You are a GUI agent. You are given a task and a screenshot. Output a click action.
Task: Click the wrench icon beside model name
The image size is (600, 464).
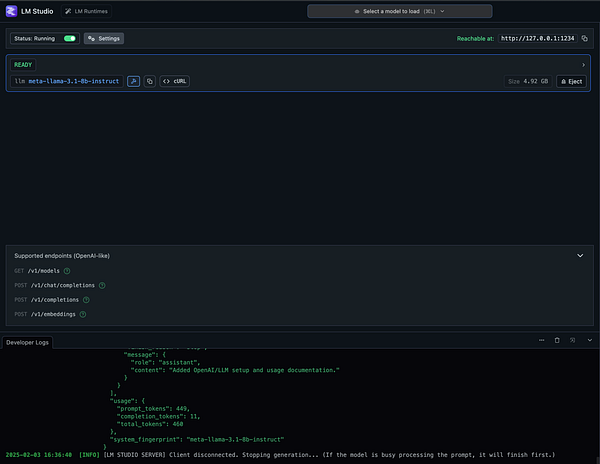(x=133, y=81)
